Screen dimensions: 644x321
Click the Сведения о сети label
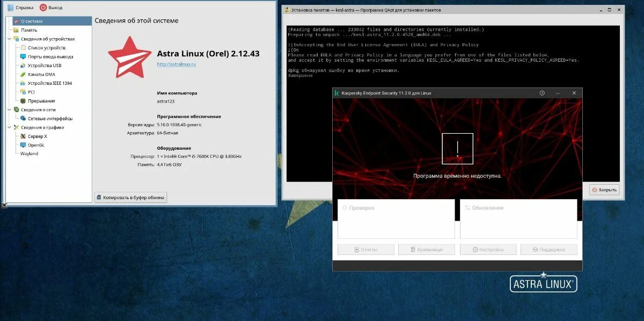[38, 110]
